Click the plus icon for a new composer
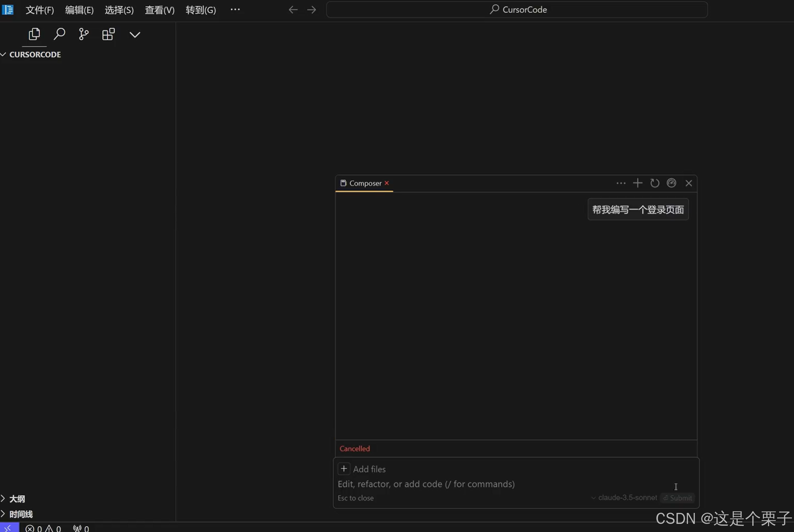The image size is (794, 532). pyautogui.click(x=638, y=183)
